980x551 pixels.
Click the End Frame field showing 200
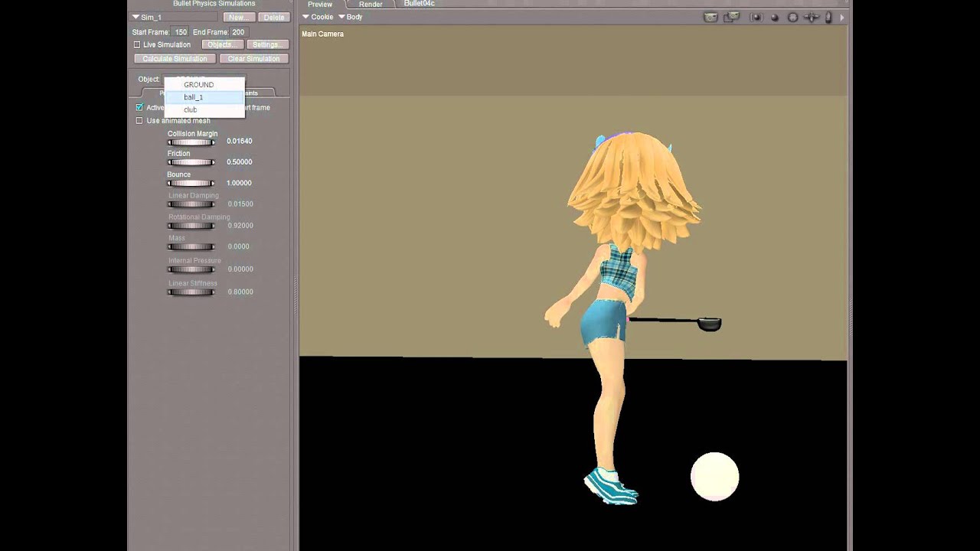[238, 32]
